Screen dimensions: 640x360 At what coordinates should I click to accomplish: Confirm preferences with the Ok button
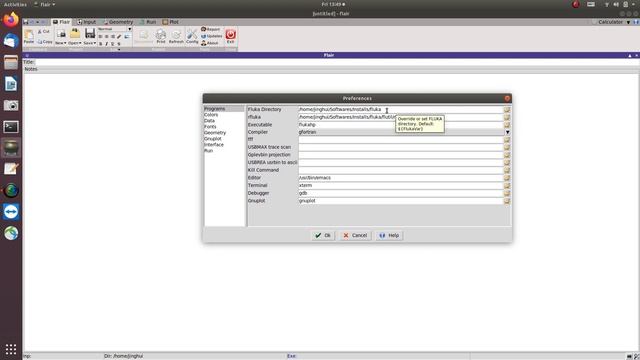[x=323, y=236]
